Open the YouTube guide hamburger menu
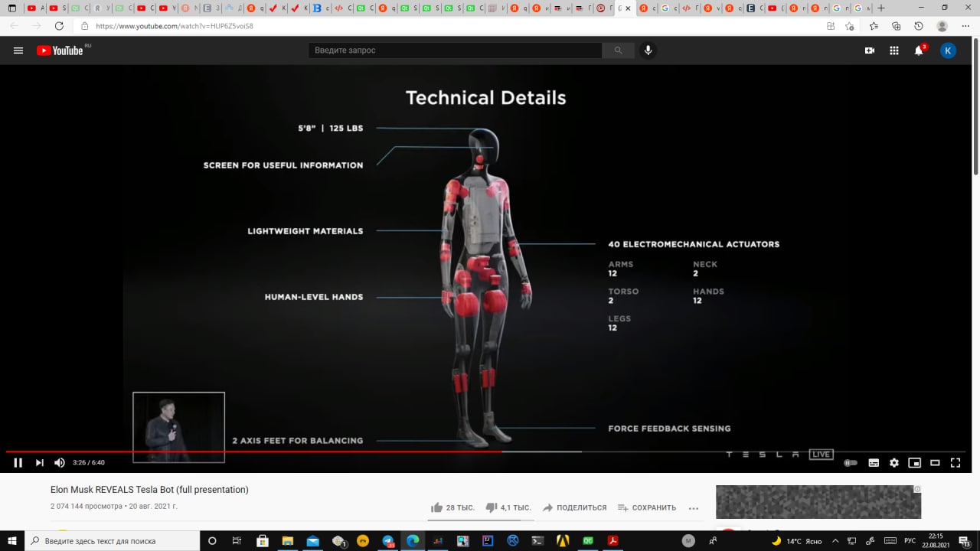 [18, 51]
